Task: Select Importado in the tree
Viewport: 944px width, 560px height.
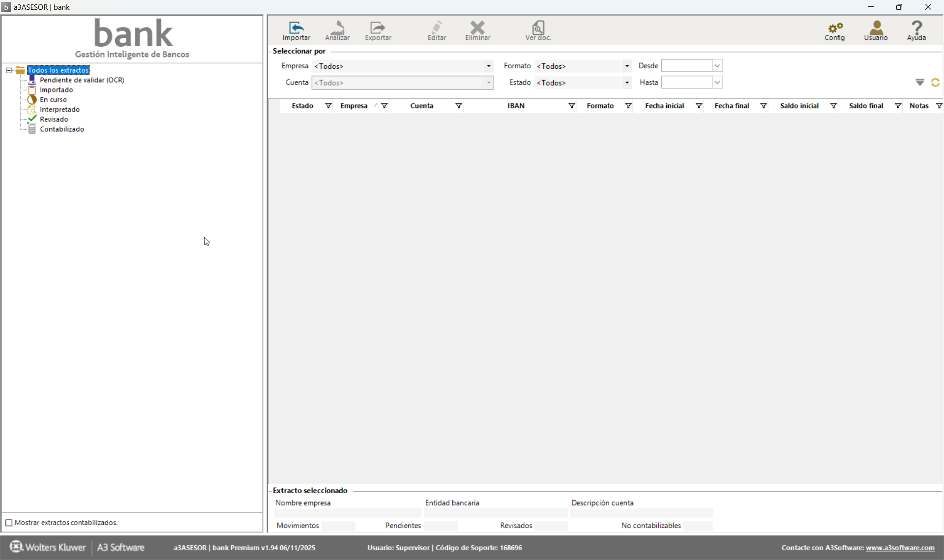Action: 56,90
